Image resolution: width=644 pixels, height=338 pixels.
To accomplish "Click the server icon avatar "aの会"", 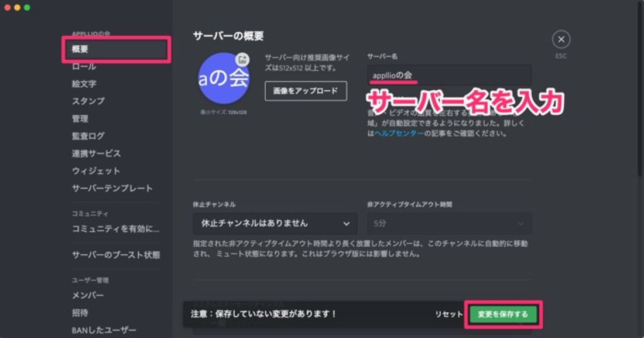I will pos(224,78).
